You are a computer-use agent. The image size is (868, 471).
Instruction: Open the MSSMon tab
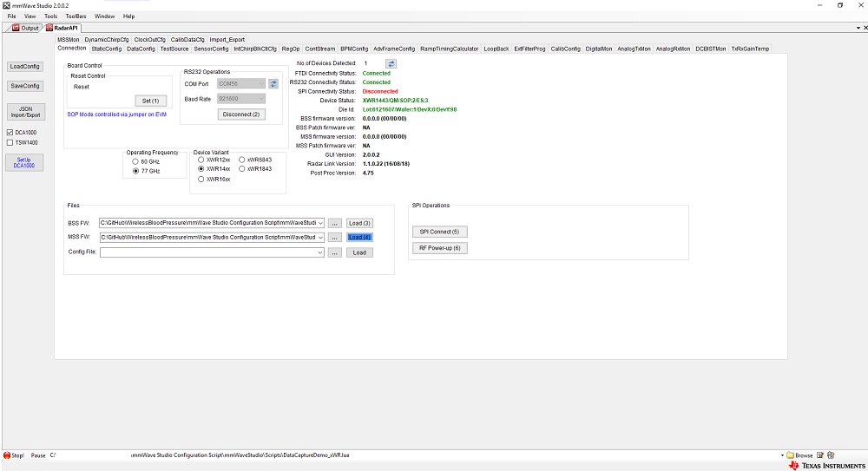[68, 40]
